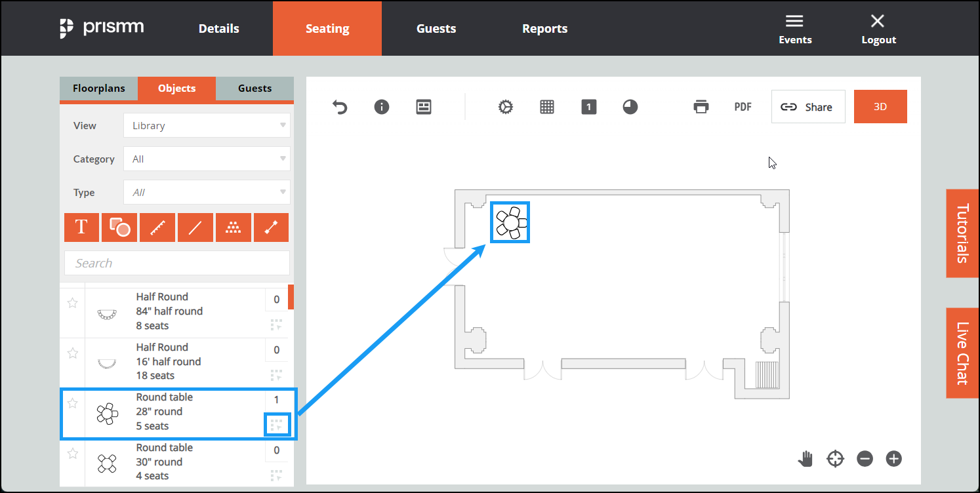This screenshot has width=980, height=493.
Task: Switch to the Guests panel tab
Action: (x=255, y=89)
